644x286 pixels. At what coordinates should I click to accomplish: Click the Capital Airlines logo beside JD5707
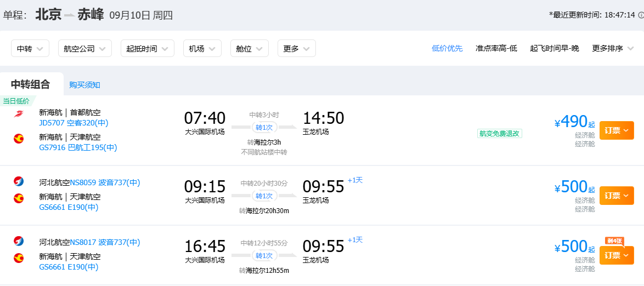click(x=19, y=113)
